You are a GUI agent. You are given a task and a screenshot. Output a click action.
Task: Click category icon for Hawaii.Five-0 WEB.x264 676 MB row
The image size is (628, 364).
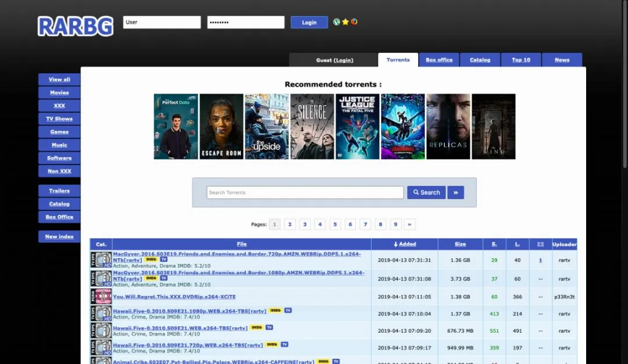point(101,330)
